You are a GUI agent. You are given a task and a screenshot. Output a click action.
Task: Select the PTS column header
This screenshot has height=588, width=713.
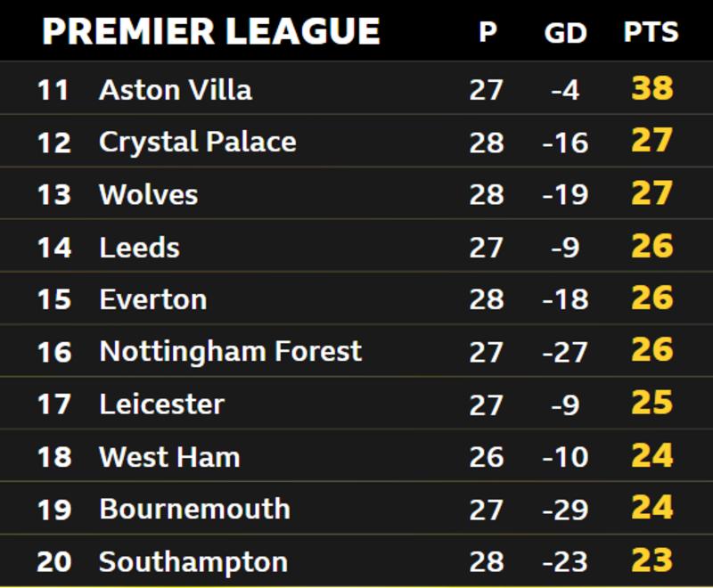coord(651,32)
